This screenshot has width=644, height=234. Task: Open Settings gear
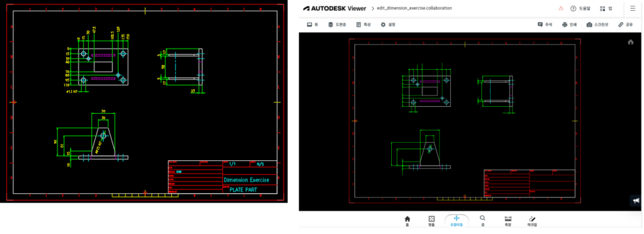click(387, 25)
